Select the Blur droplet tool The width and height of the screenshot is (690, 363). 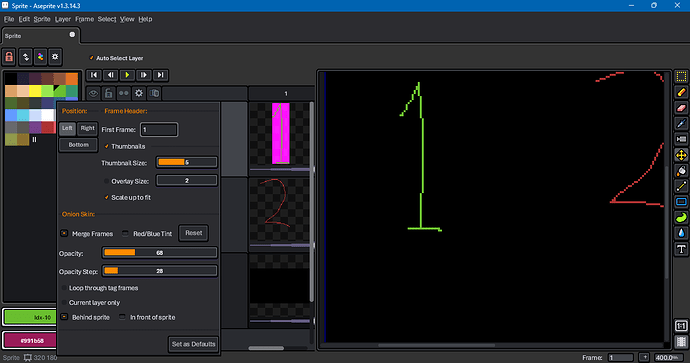pos(681,233)
